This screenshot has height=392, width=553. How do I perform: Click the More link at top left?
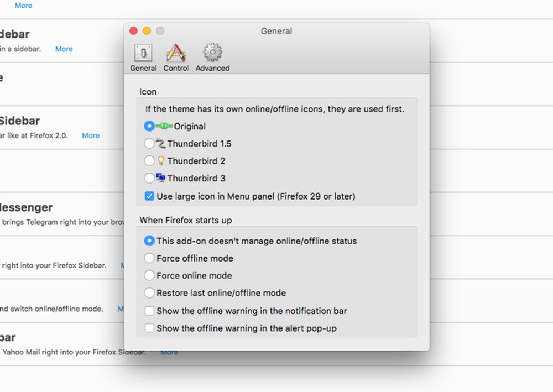[x=23, y=5]
